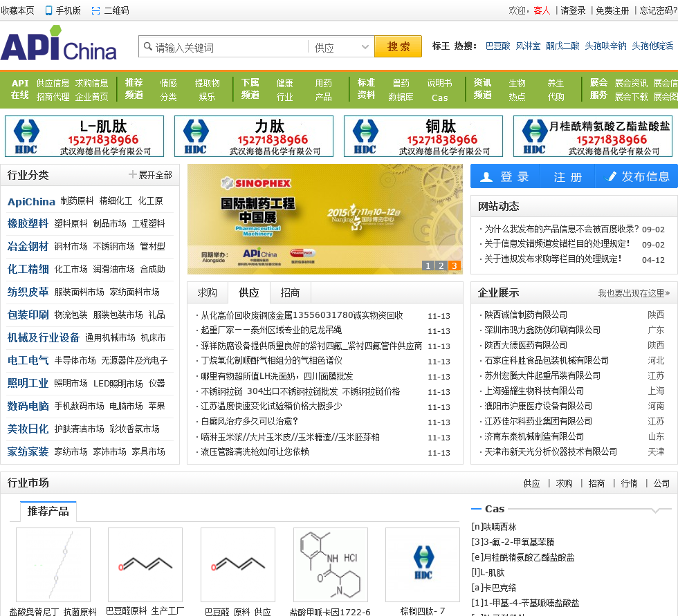Open listing 起重厂家——泰州区域专业的尼龙吊绳

pyautogui.click(x=271, y=330)
